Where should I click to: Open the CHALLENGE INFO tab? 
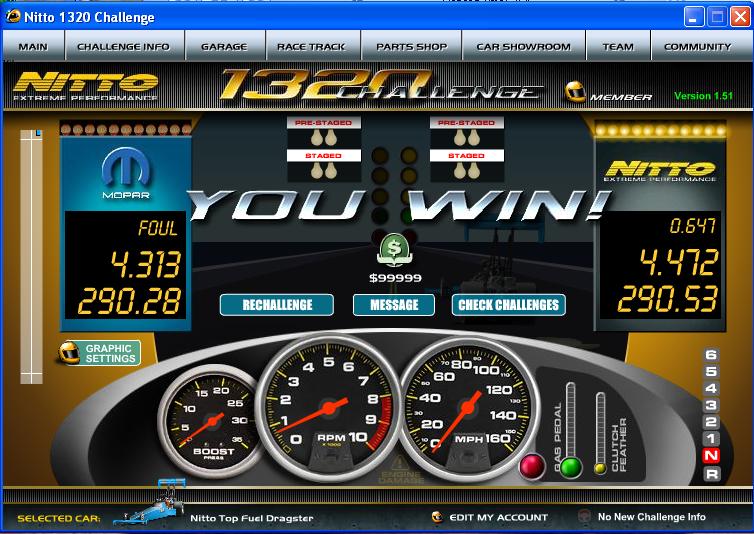[124, 46]
